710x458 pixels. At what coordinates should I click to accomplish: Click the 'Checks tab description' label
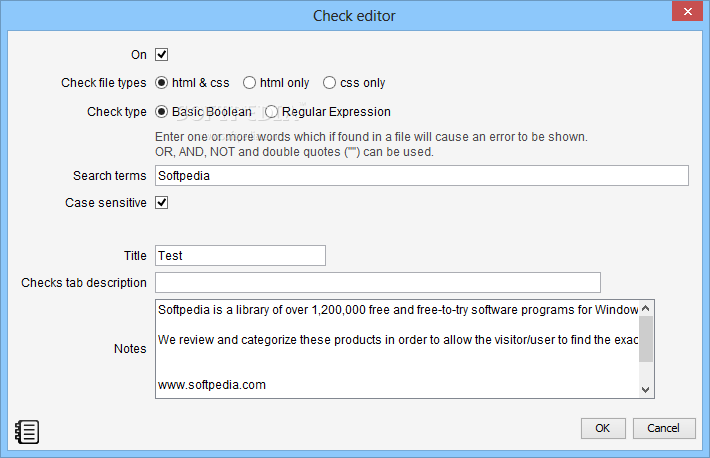point(84,283)
